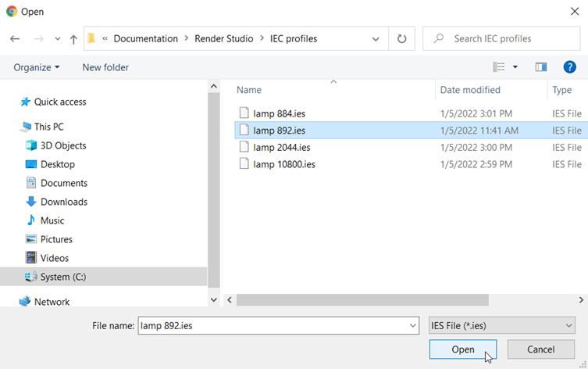Image resolution: width=588 pixels, height=369 pixels.
Task: Select This PC in navigation pane
Action: [x=48, y=127]
